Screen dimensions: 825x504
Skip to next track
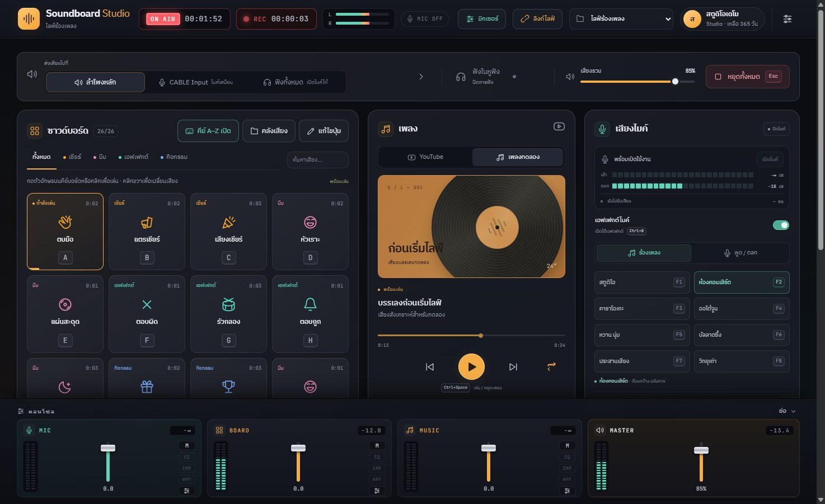click(x=513, y=367)
